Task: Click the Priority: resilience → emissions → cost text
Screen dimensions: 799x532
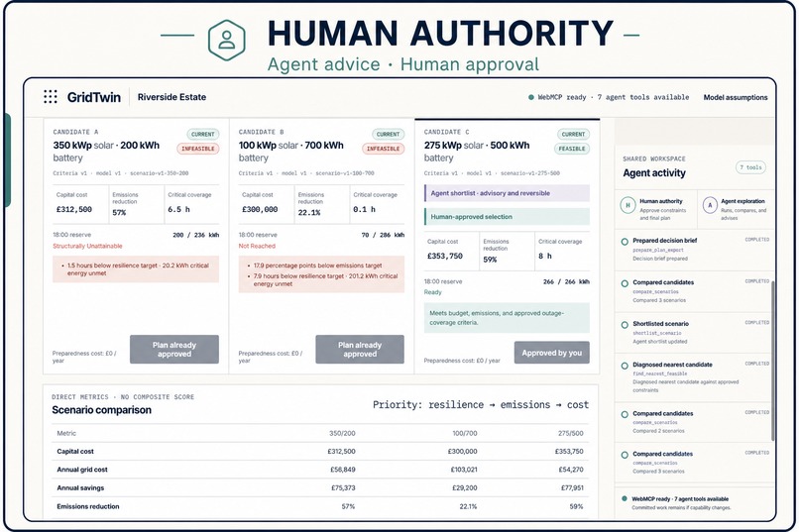Action: pos(481,405)
